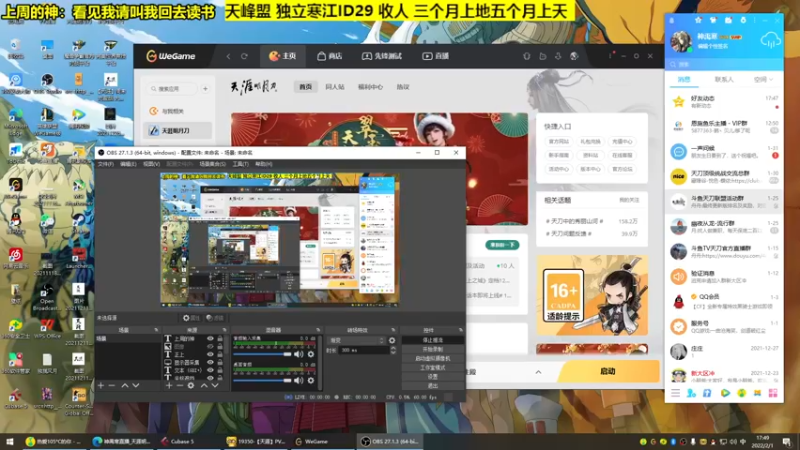Remove selected source in OBS
Viewport: 800px width, 450px height.
[180, 386]
